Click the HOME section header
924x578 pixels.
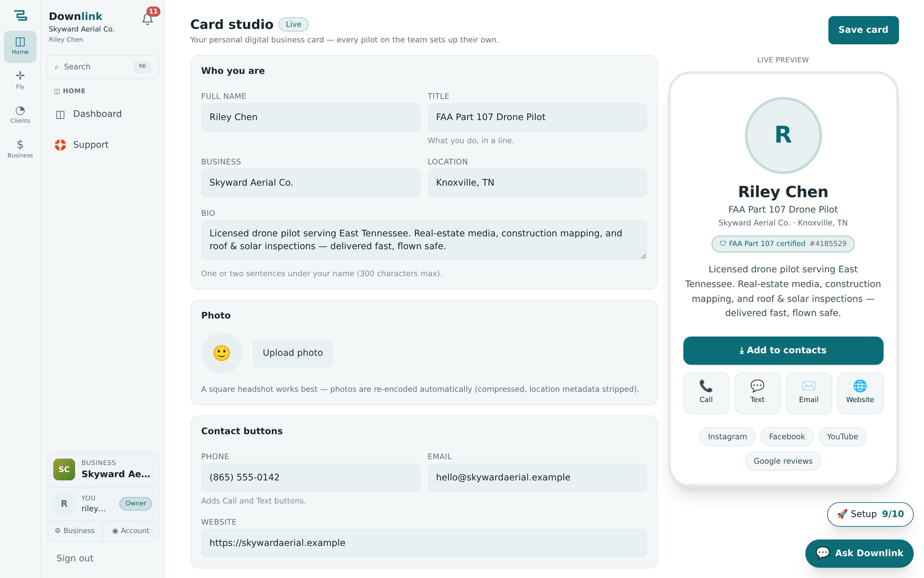pos(70,91)
